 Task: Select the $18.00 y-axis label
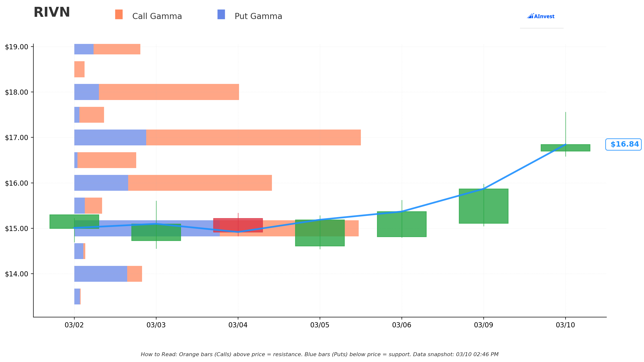[x=17, y=92]
